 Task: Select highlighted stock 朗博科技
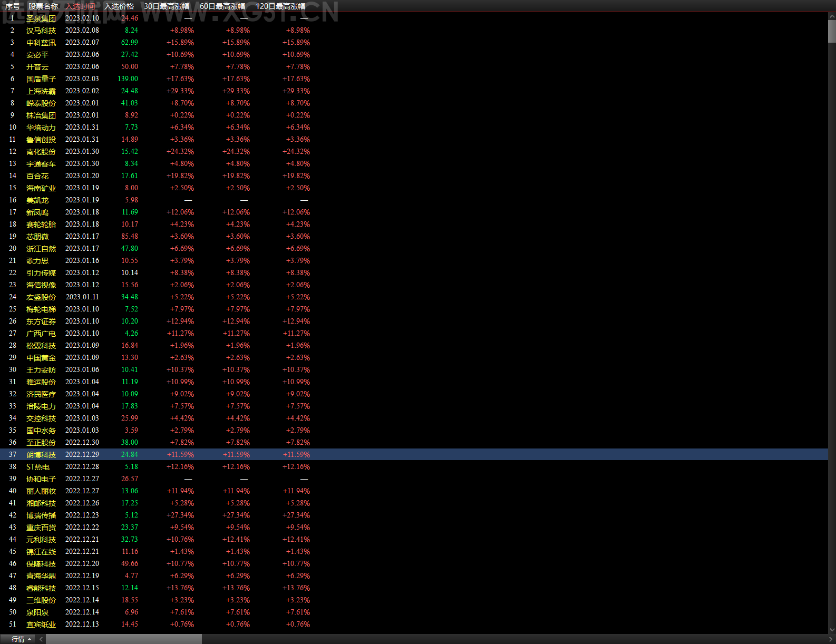(x=41, y=455)
